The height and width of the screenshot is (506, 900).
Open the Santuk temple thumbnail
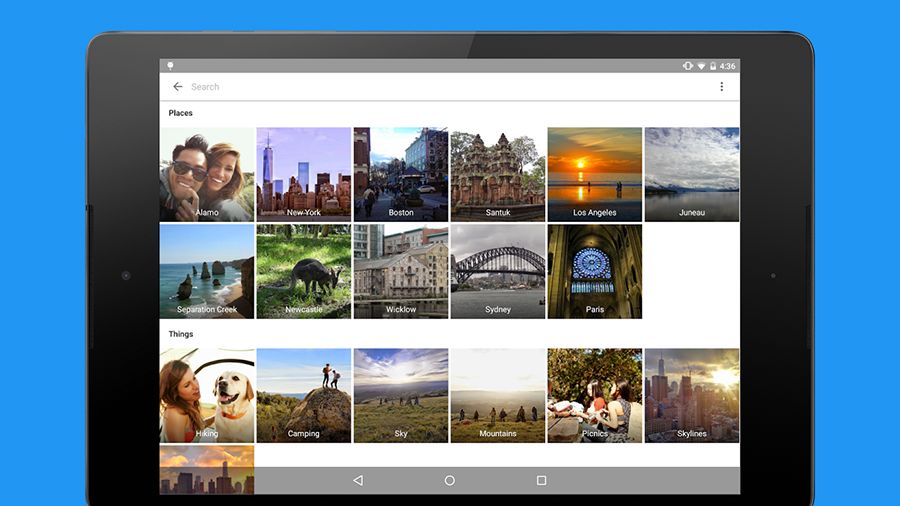tap(498, 174)
